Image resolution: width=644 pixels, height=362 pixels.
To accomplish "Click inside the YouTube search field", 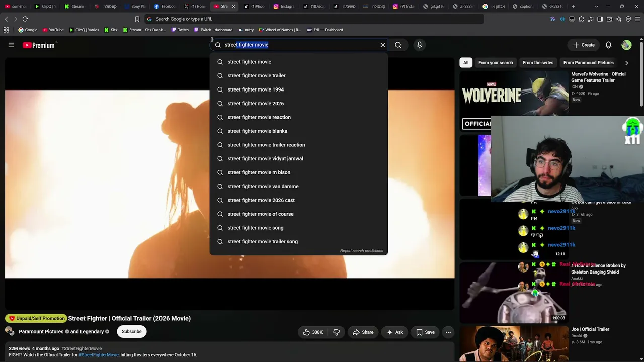I will (300, 45).
